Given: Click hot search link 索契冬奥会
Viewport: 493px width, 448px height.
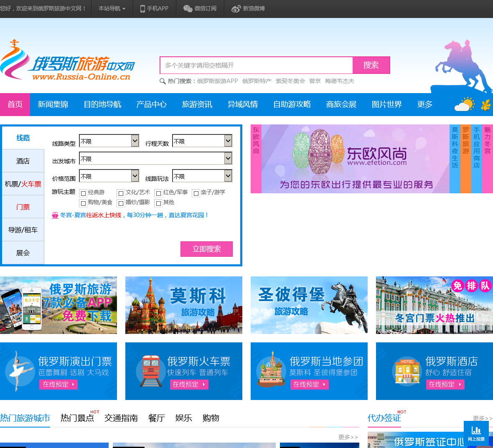Looking at the screenshot, I should 290,81.
